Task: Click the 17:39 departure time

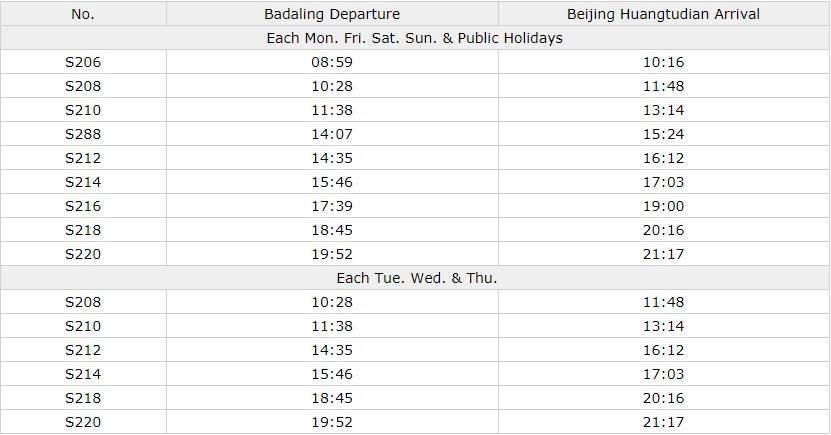Action: coord(332,206)
